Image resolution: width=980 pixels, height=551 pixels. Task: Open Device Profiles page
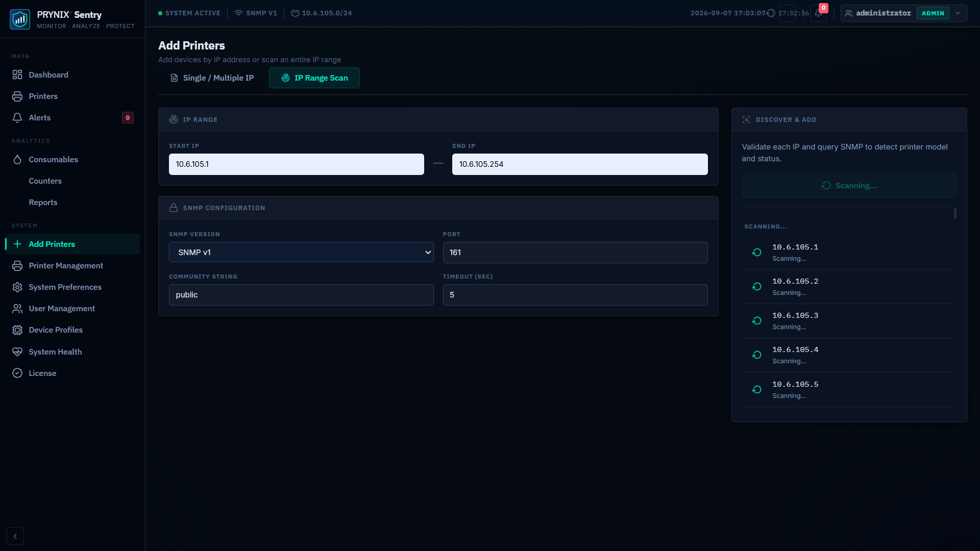(x=72, y=330)
